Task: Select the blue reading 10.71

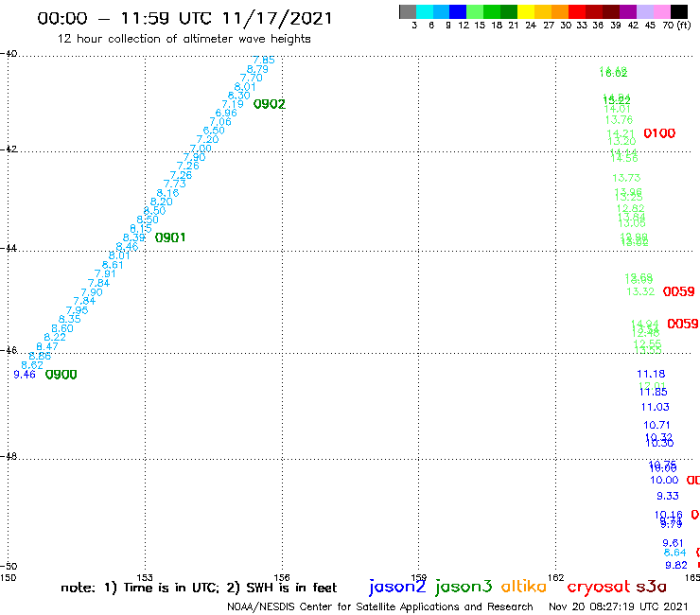Action: (656, 425)
